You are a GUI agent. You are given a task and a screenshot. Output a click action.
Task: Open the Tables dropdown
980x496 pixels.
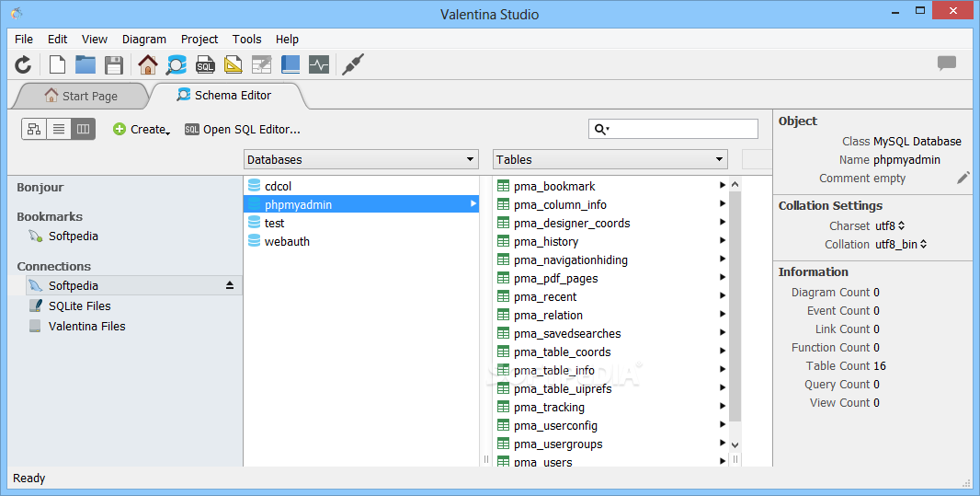tap(610, 159)
